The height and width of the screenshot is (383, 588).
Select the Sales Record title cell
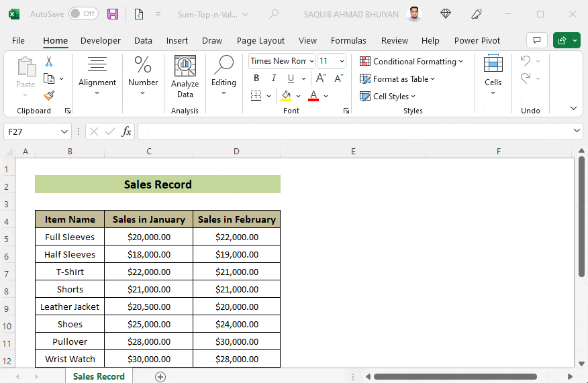(158, 184)
